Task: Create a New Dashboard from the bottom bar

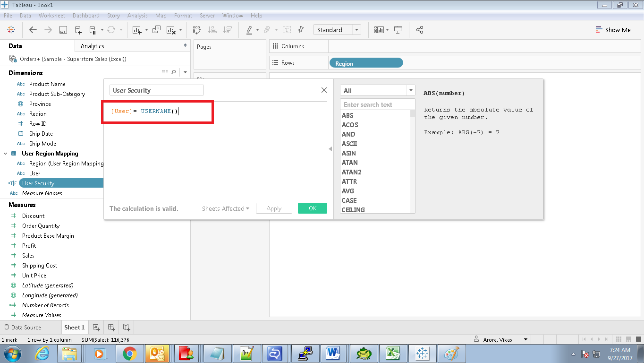Action: click(x=111, y=327)
